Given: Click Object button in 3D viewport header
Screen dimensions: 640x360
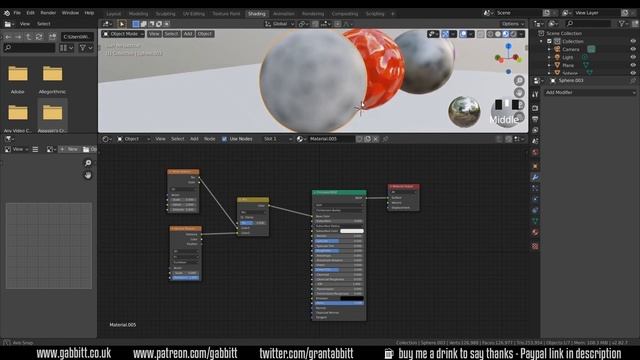Looking at the screenshot, I should 204,34.
